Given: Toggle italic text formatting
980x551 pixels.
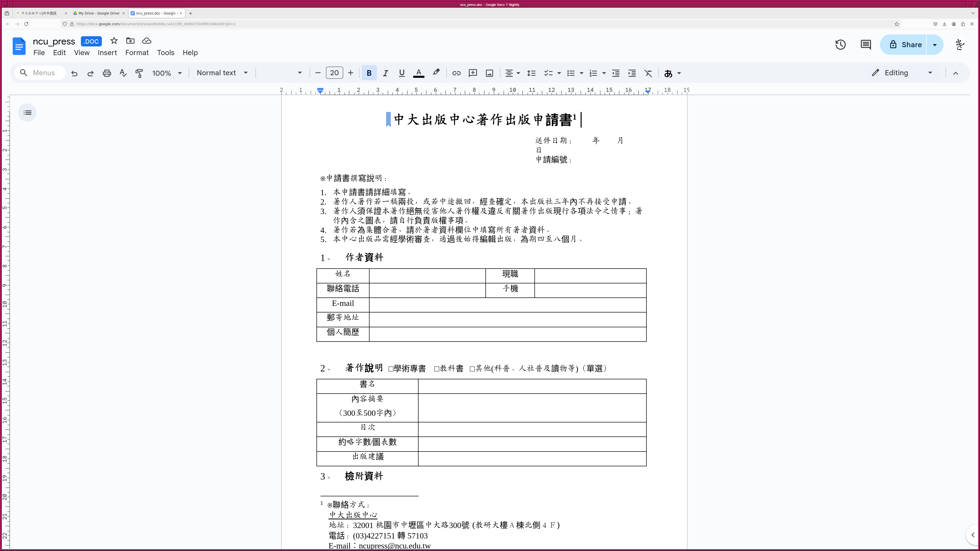Looking at the screenshot, I should coord(385,73).
